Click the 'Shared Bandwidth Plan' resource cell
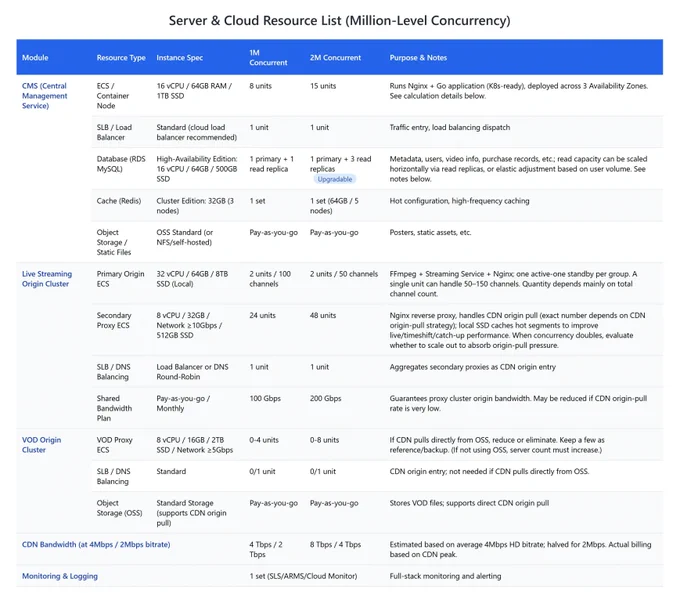 click(x=114, y=408)
